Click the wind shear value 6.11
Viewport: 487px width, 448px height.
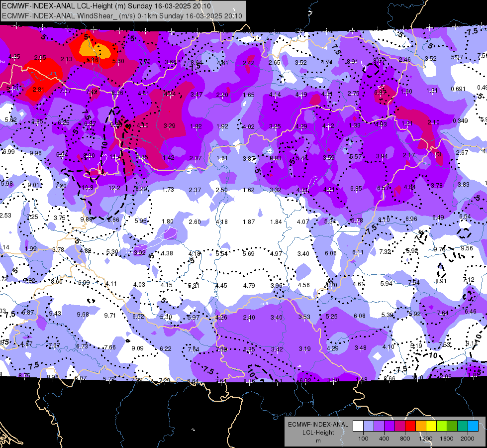358,252
